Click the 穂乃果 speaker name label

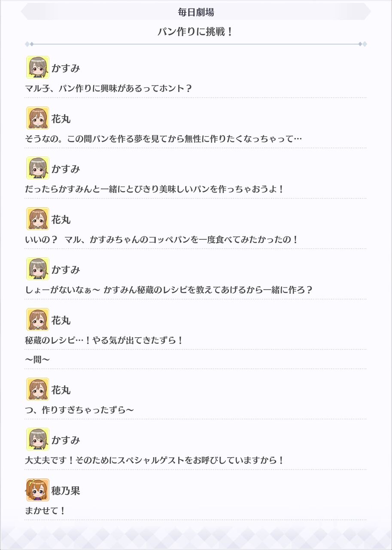[66, 491]
